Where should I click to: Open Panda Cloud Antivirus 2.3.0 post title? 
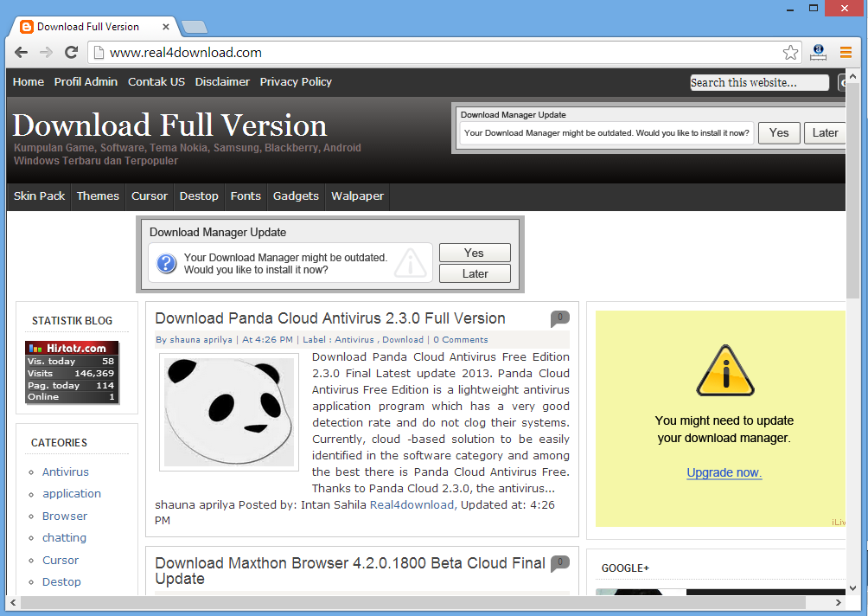(x=330, y=318)
